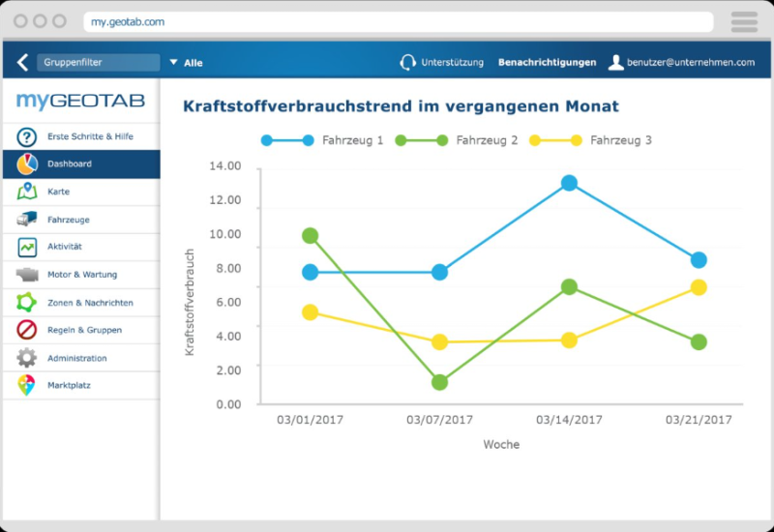Click the Motor & Wartung engine icon
Image resolution: width=774 pixels, height=532 pixels.
(27, 275)
